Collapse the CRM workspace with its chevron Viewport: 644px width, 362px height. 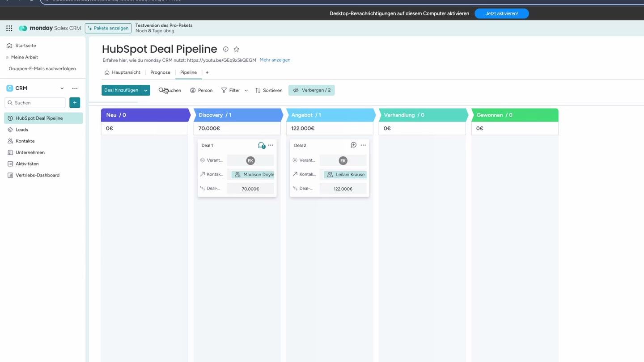pos(62,88)
